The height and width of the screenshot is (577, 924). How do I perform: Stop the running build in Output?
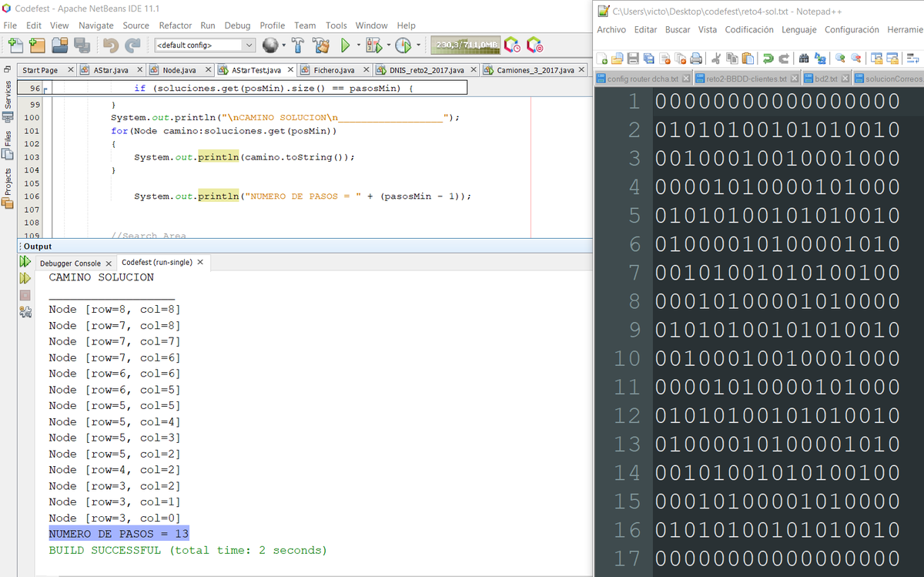25,295
